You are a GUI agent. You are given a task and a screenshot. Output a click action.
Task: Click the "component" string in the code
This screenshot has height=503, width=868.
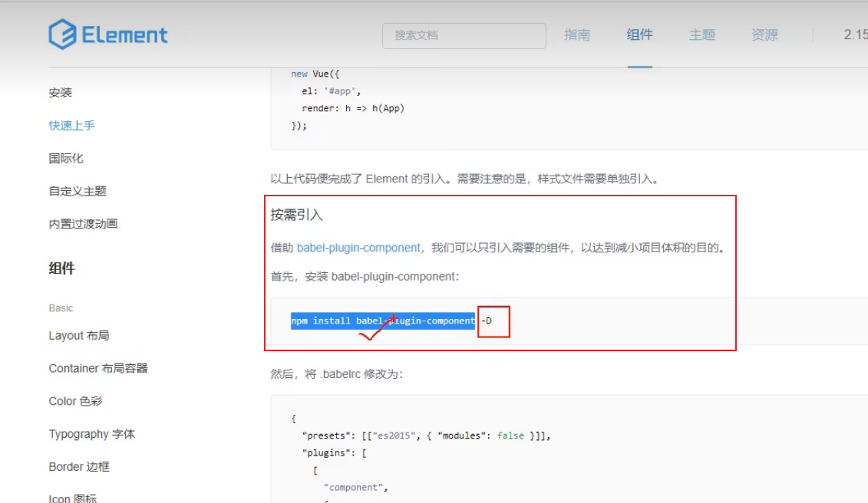point(355,487)
